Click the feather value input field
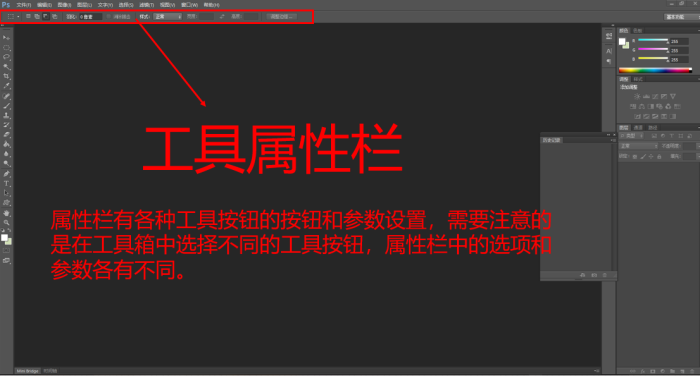The image size is (700, 376). pos(91,17)
